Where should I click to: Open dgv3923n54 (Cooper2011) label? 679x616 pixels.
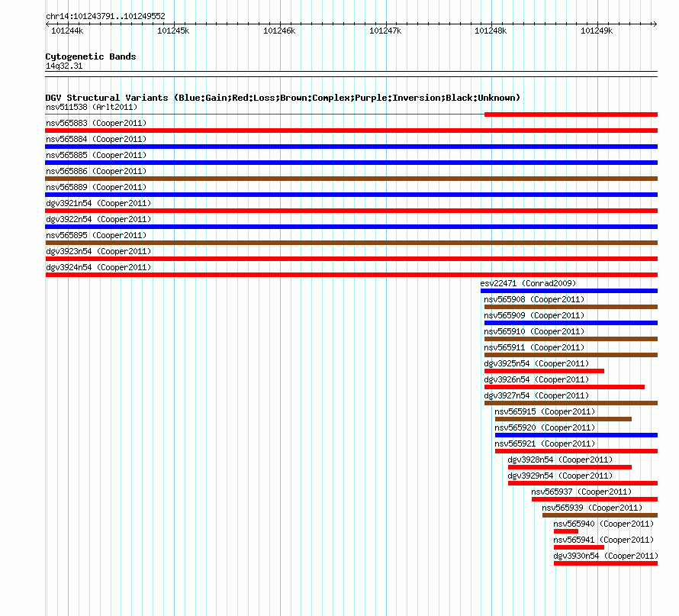coord(98,251)
